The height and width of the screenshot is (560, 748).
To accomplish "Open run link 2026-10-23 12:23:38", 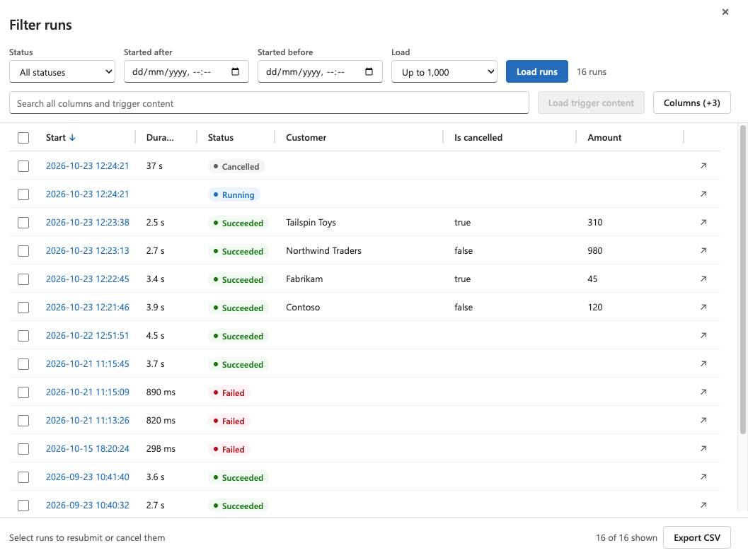I will (x=87, y=222).
